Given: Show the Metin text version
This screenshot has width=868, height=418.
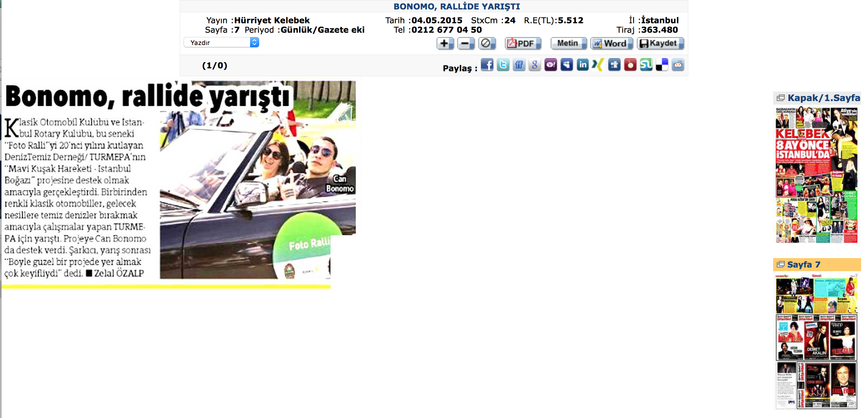Looking at the screenshot, I should point(568,44).
